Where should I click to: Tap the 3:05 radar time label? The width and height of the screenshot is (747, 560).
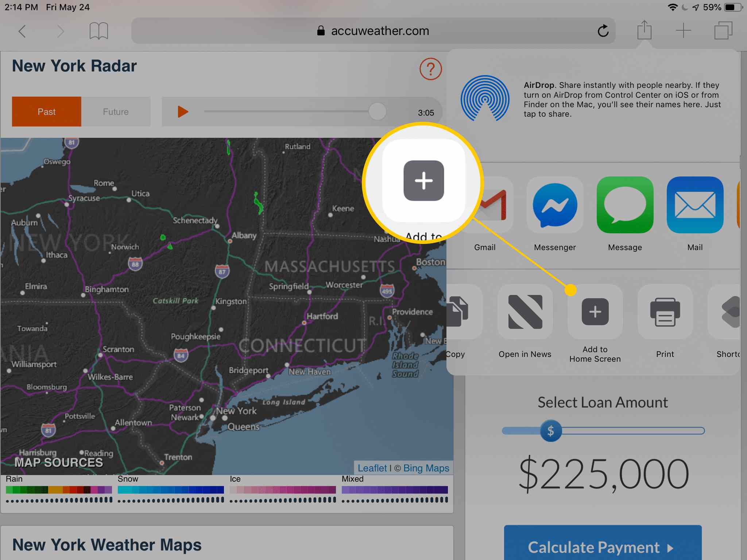click(x=426, y=113)
